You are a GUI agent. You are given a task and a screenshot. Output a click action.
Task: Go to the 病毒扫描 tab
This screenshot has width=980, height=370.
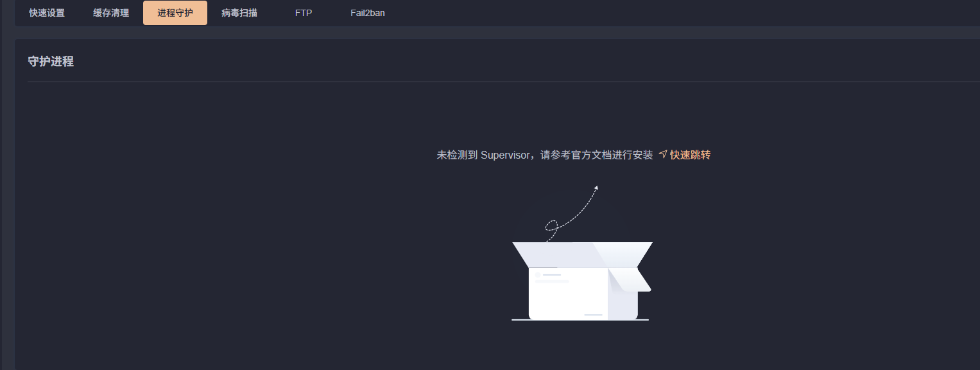[x=239, y=13]
